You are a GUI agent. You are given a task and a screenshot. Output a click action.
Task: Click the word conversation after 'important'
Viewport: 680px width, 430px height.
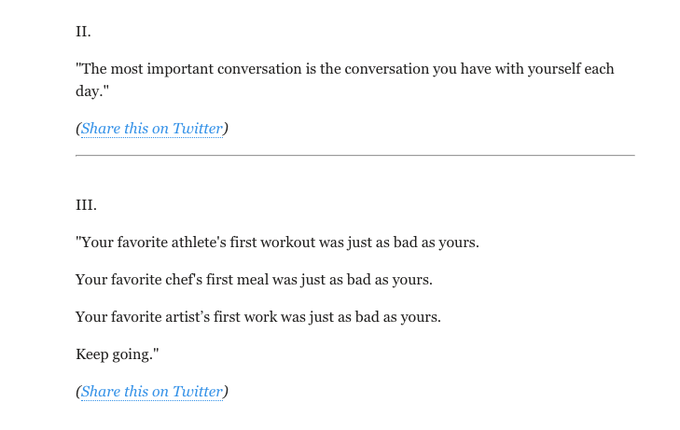pyautogui.click(x=259, y=69)
